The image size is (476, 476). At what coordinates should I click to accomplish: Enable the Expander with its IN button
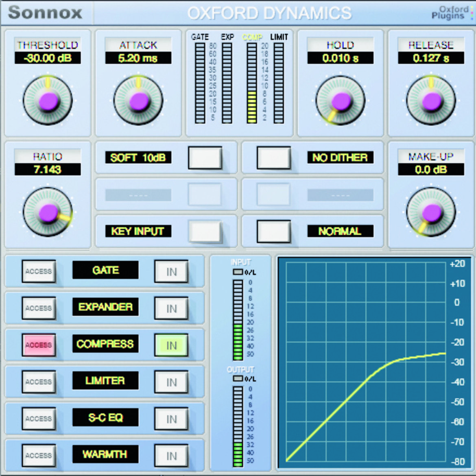click(171, 308)
